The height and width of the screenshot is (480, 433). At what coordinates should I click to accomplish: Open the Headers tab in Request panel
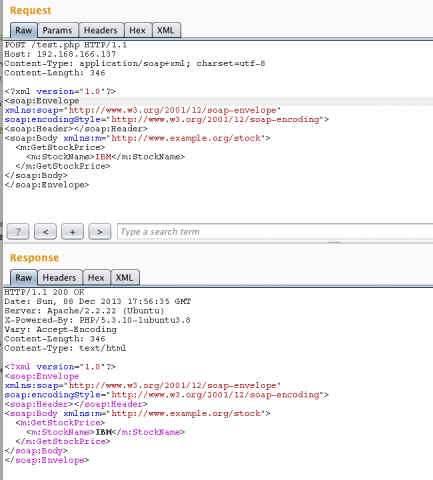(101, 30)
